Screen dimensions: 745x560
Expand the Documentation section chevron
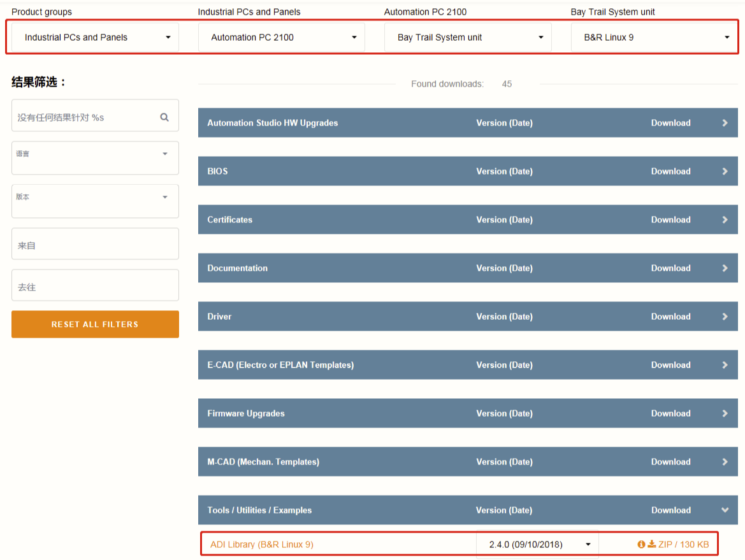725,268
